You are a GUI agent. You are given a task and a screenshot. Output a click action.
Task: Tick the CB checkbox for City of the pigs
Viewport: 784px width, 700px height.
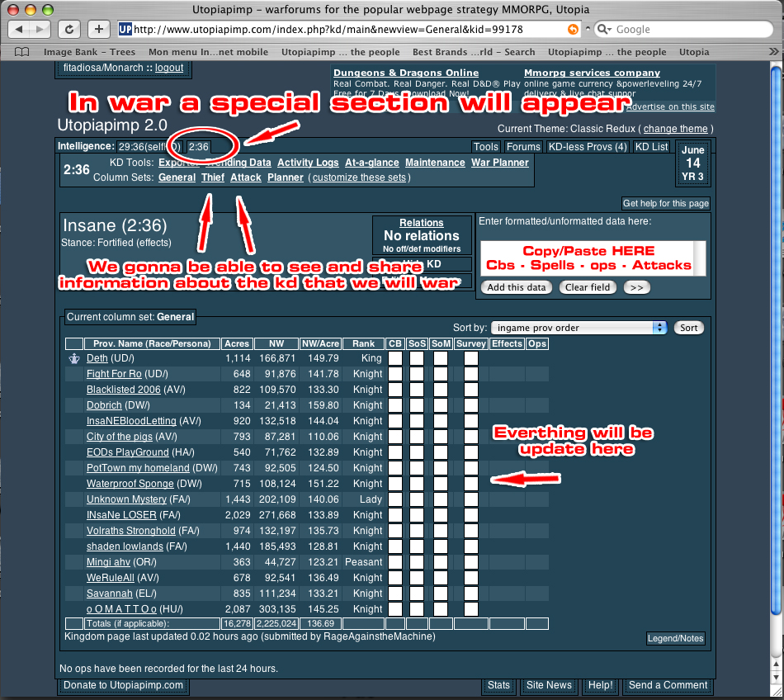click(x=395, y=437)
